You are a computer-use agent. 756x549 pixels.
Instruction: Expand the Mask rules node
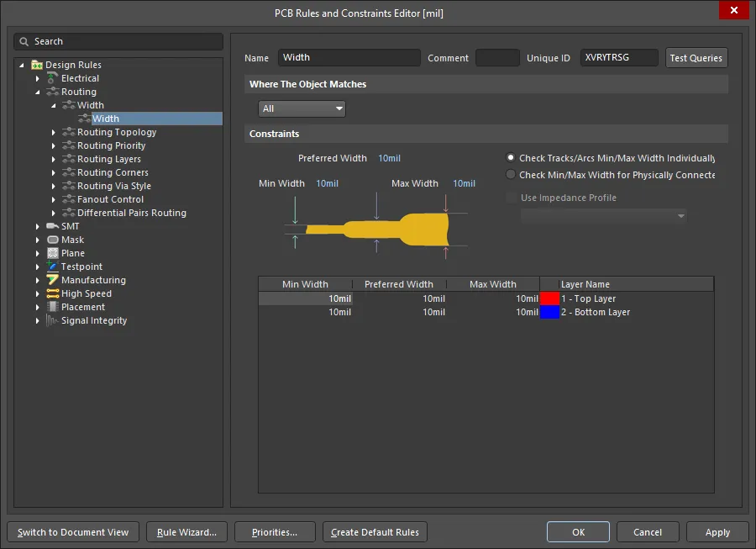38,240
